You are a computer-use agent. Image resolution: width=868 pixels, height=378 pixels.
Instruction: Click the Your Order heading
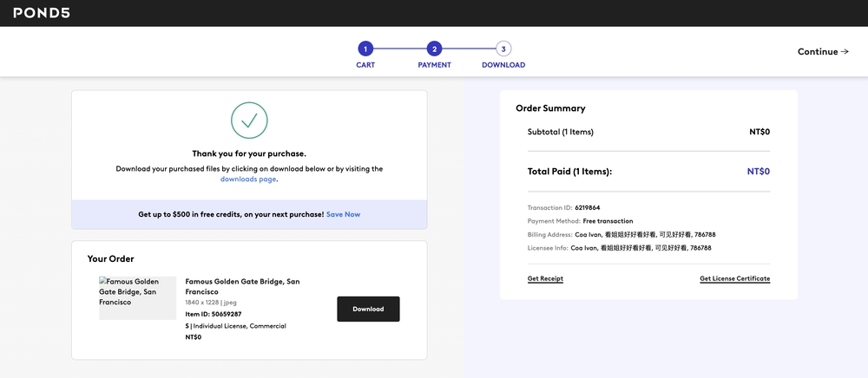(111, 258)
